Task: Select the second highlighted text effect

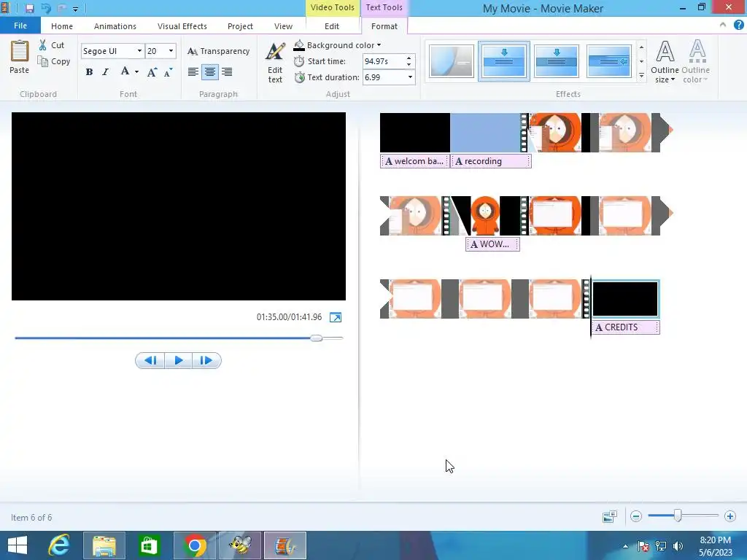Action: pos(504,61)
